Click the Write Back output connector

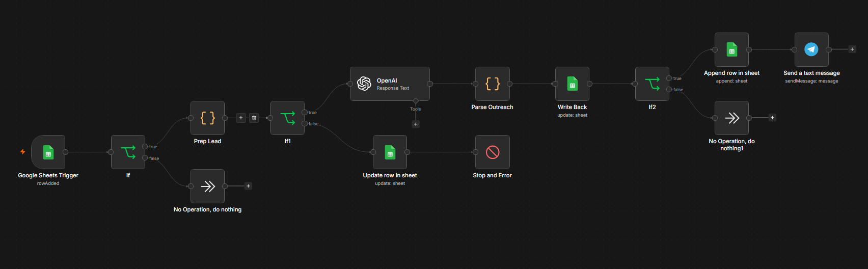coord(589,84)
